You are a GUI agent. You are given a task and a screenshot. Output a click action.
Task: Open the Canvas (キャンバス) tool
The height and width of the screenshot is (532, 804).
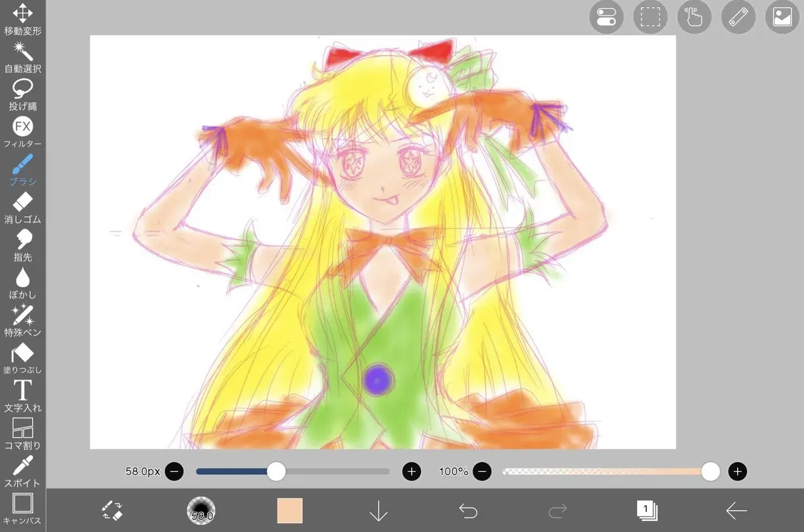tap(23, 509)
